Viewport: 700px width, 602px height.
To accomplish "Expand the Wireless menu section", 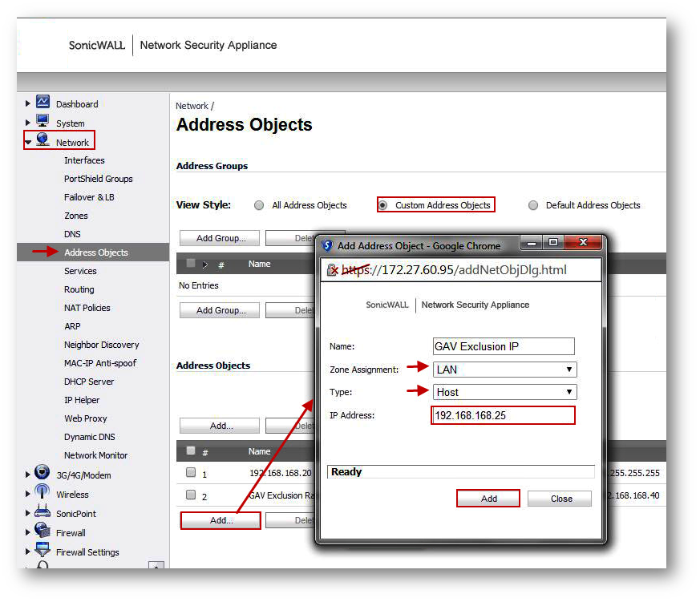I will coord(28,494).
